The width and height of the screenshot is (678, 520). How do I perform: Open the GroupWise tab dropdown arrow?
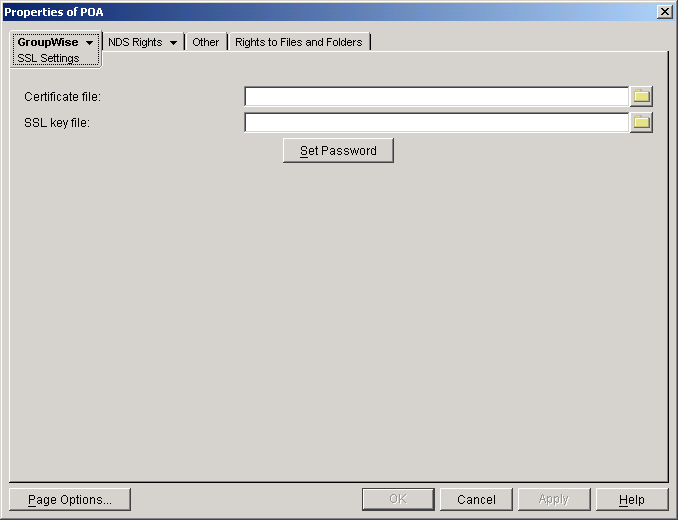coord(89,42)
